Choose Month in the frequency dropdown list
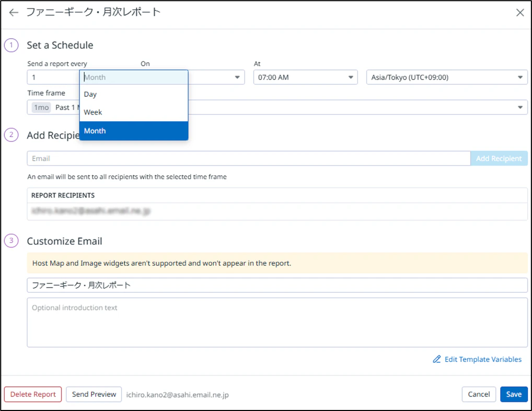532x411 pixels. [x=134, y=131]
